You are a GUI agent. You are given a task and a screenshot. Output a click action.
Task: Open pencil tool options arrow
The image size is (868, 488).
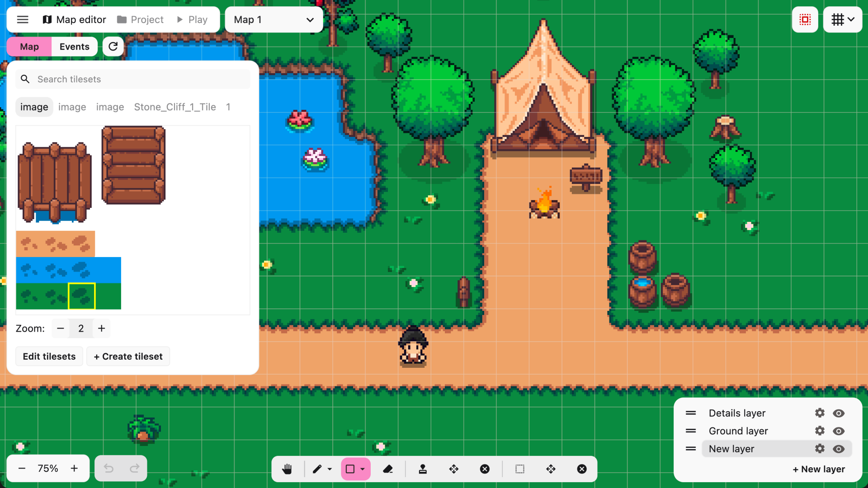pos(330,469)
